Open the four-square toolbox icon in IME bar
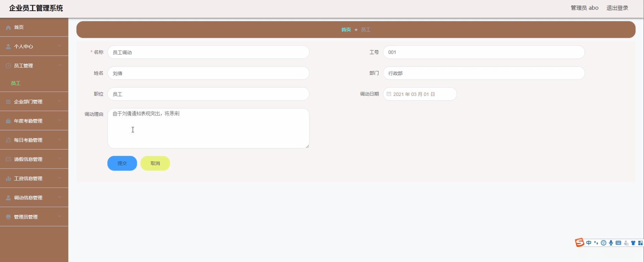This screenshot has height=262, width=644. [640, 243]
